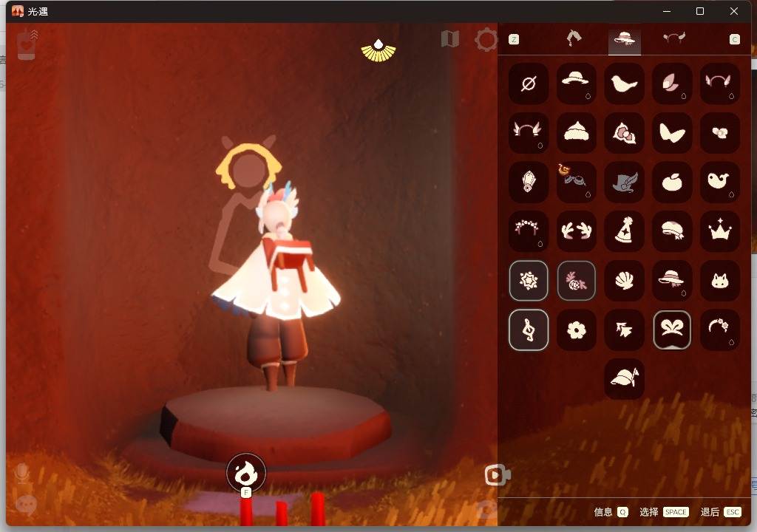Pick the seashell hair accessory

(x=624, y=281)
